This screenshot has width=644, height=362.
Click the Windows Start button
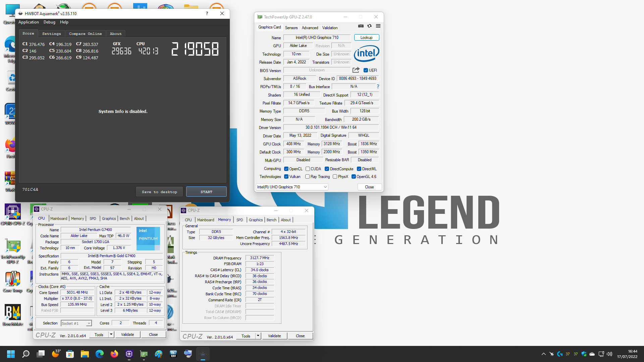point(11,354)
